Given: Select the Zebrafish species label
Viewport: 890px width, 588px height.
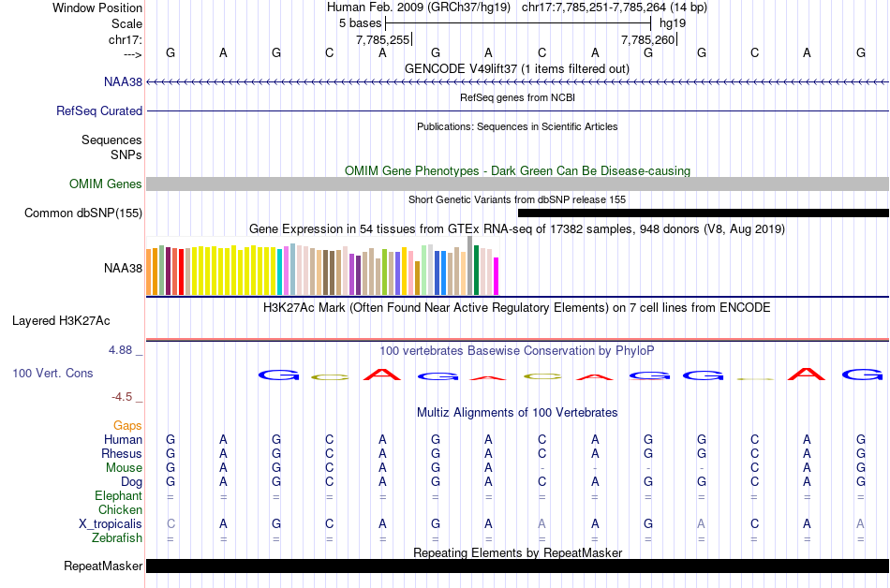Looking at the screenshot, I should pos(117,538).
